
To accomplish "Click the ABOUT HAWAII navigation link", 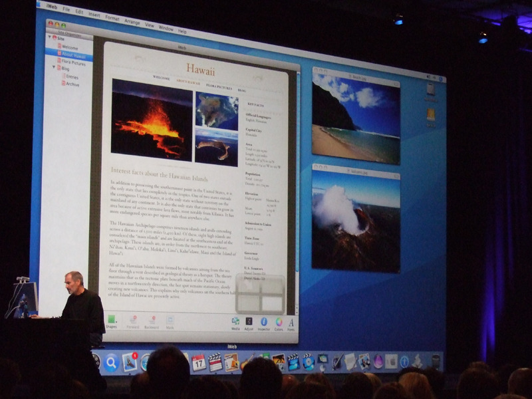I will 188,82.
